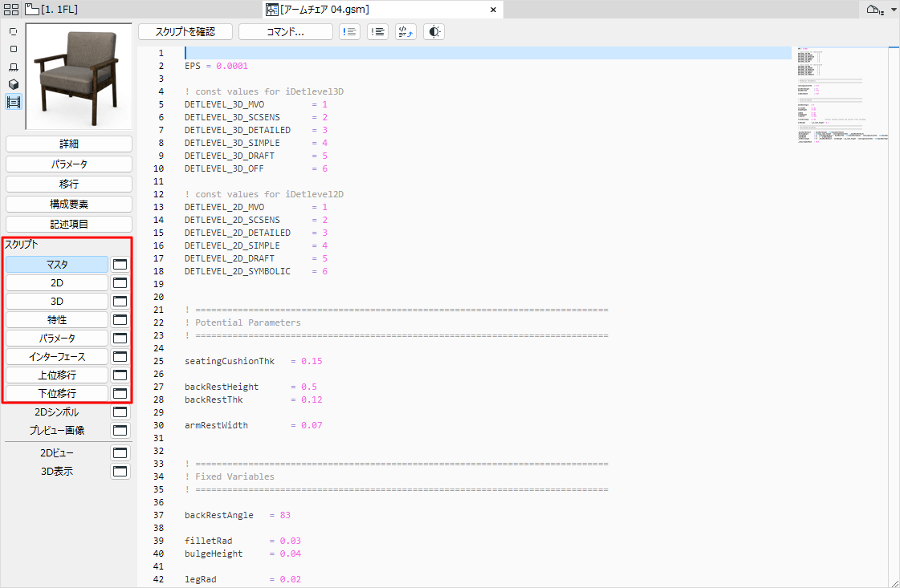Image resolution: width=900 pixels, height=588 pixels.
Task: Open the プレビュー画像 editor in a new window
Action: 120,430
